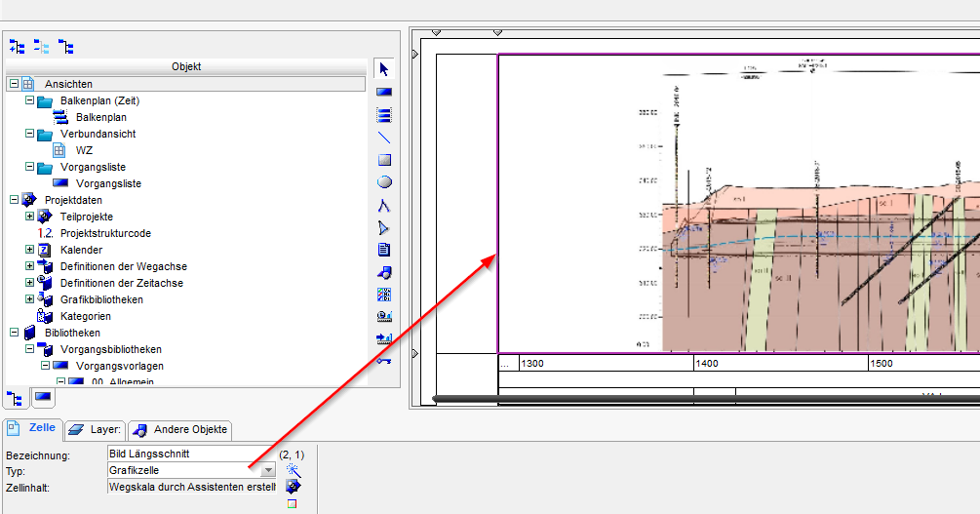Click the Zellinhalt field
Screen dimensions: 980x514
pyautogui.click(x=191, y=487)
